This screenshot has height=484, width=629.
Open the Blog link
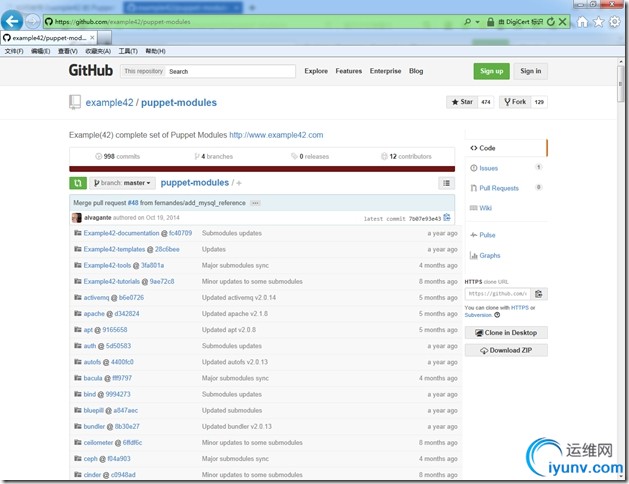coord(416,71)
